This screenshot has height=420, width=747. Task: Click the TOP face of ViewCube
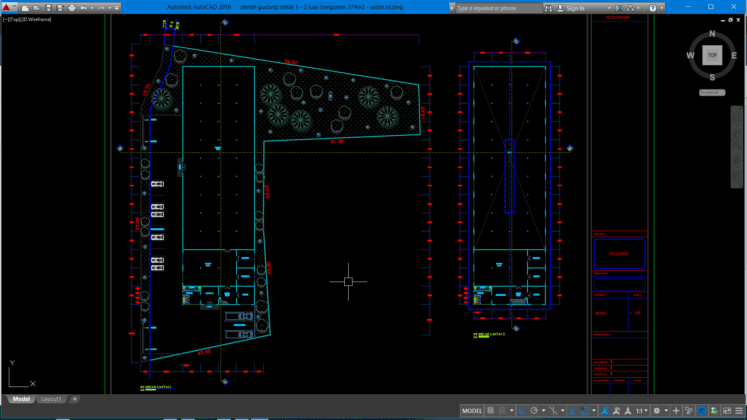[712, 55]
